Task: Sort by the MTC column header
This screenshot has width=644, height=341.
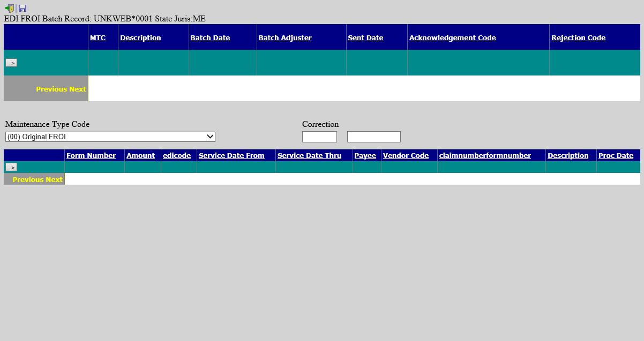Action: [98, 38]
